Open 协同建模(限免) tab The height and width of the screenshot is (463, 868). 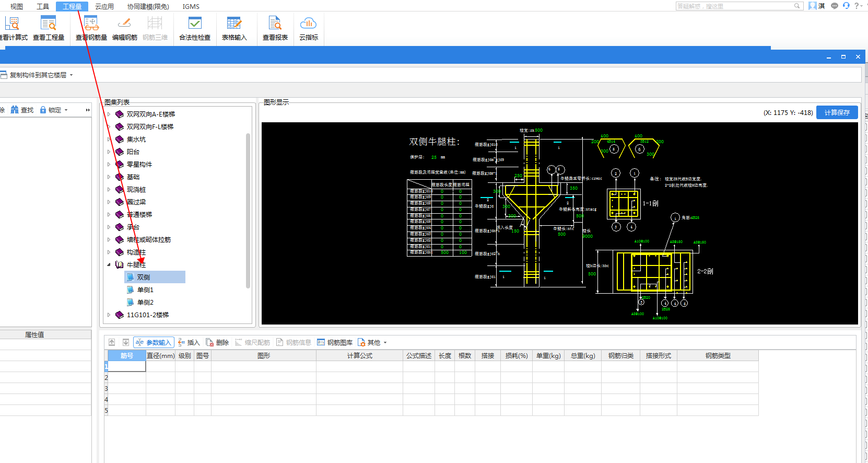click(148, 6)
